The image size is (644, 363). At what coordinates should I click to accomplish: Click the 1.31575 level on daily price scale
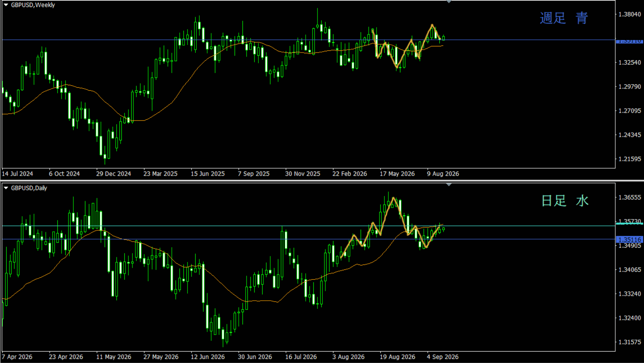[630, 342]
